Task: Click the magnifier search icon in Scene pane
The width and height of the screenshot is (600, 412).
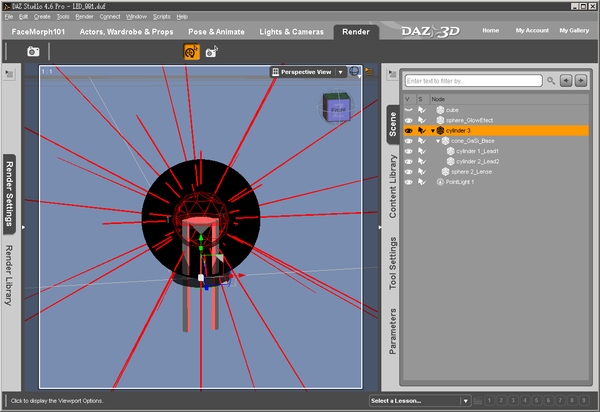Action: click(551, 81)
